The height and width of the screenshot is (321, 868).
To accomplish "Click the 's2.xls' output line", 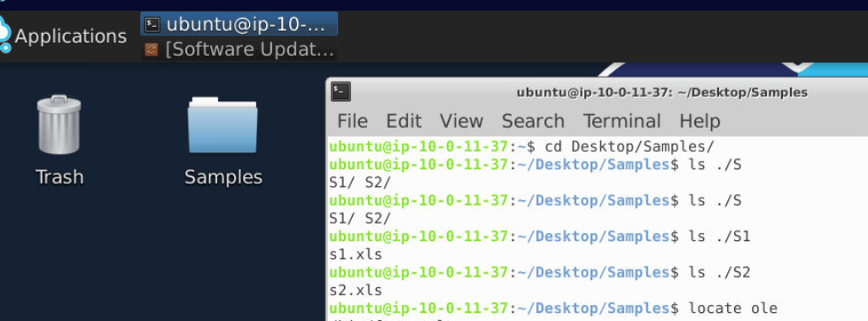I will coord(356,291).
